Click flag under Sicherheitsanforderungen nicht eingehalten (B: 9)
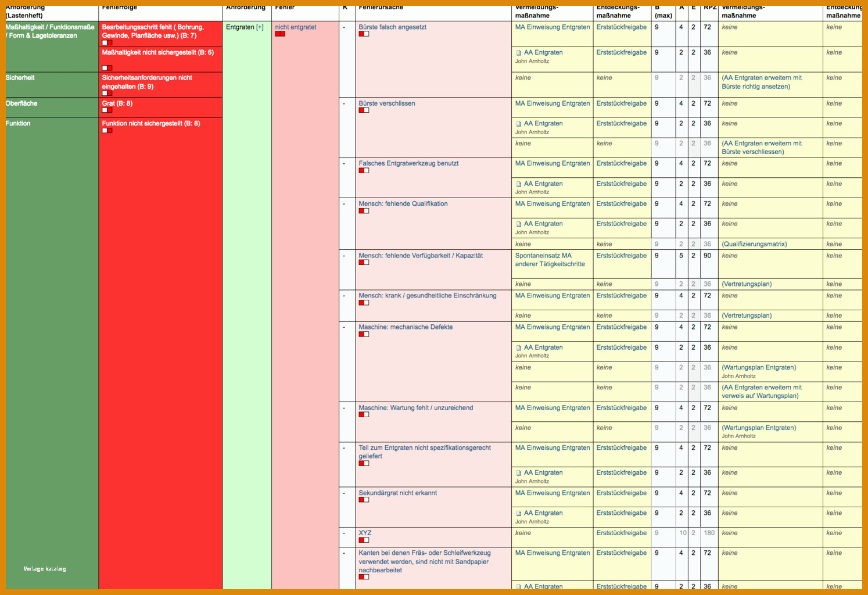Image resolution: width=868 pixels, height=595 pixels. tap(107, 94)
